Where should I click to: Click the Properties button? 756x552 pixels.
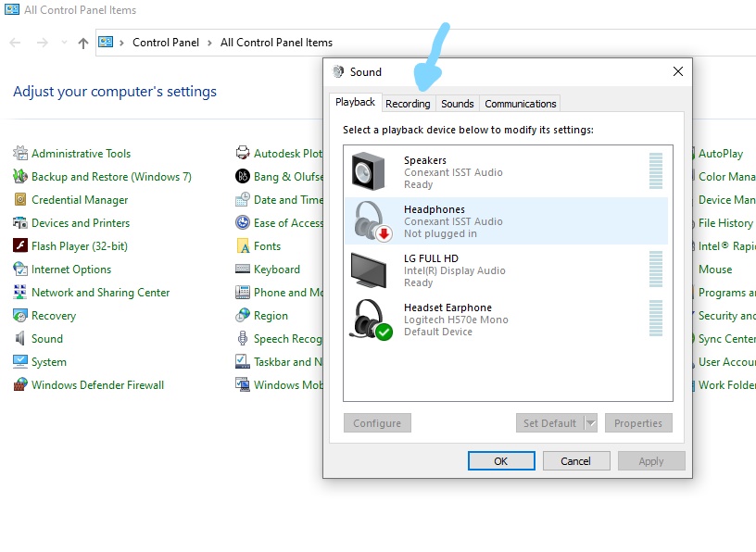pyautogui.click(x=638, y=422)
